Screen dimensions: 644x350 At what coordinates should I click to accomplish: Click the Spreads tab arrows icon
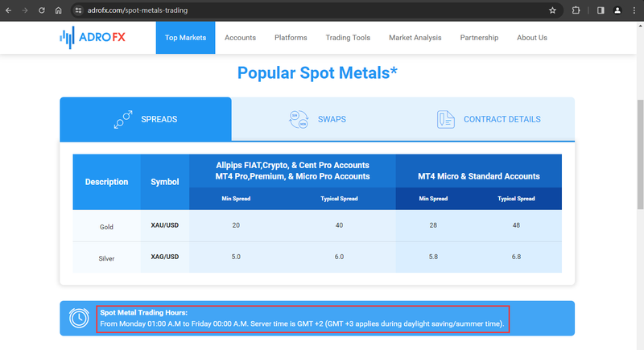point(123,119)
